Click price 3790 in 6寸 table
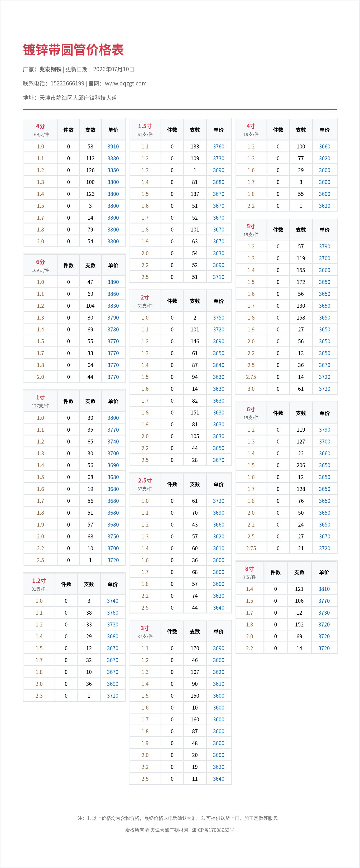The height and width of the screenshot is (868, 360). coord(325,430)
